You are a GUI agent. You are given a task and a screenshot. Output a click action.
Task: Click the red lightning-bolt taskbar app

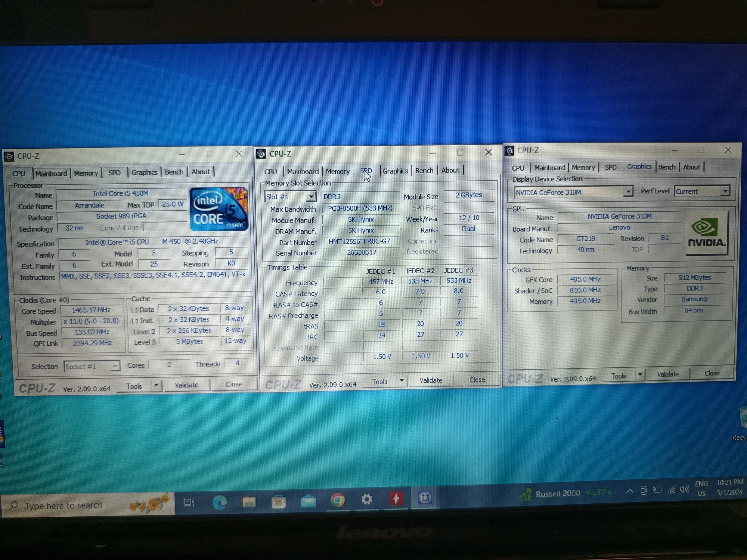pos(396,498)
